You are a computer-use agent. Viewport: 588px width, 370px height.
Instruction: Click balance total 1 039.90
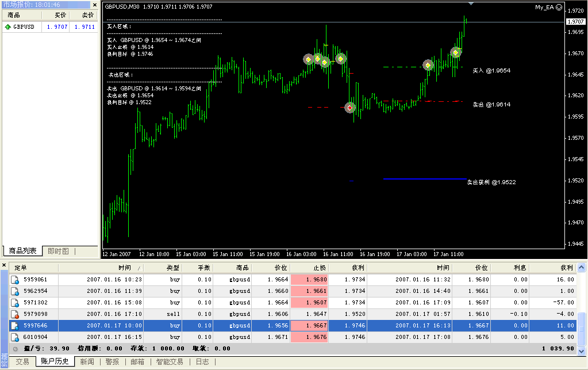pos(558,349)
